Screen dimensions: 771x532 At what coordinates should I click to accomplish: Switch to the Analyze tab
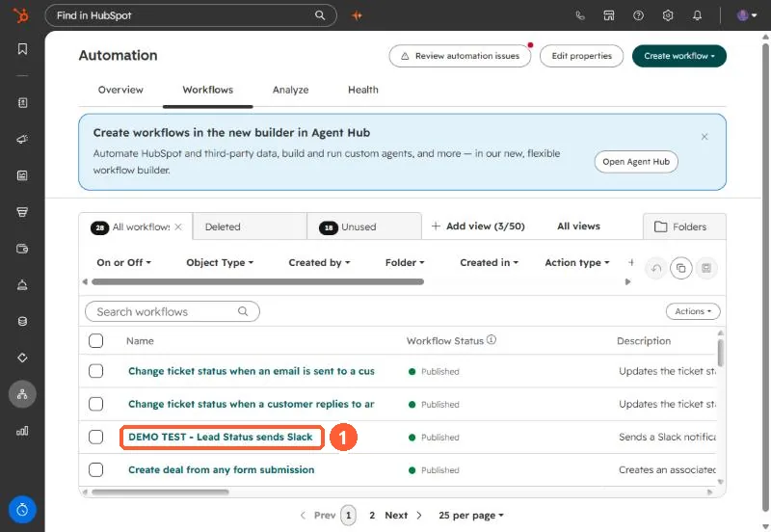291,90
